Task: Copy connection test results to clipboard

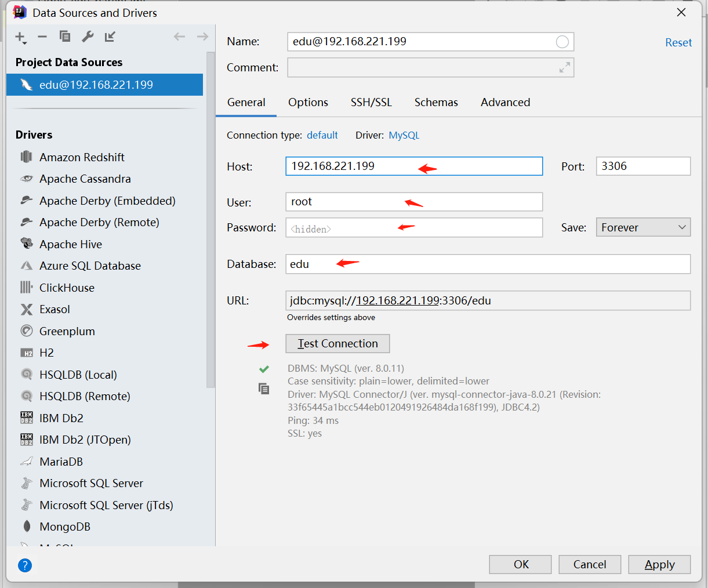Action: [x=264, y=389]
